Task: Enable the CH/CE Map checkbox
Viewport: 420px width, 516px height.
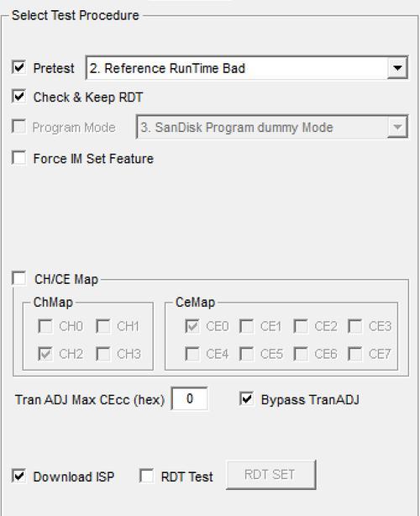Action: coord(18,278)
